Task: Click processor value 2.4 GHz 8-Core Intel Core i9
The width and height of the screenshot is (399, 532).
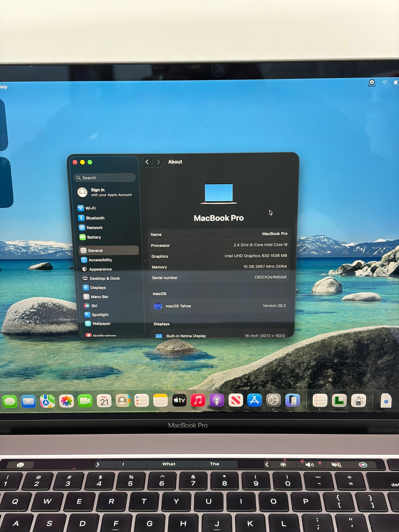Action: (260, 245)
